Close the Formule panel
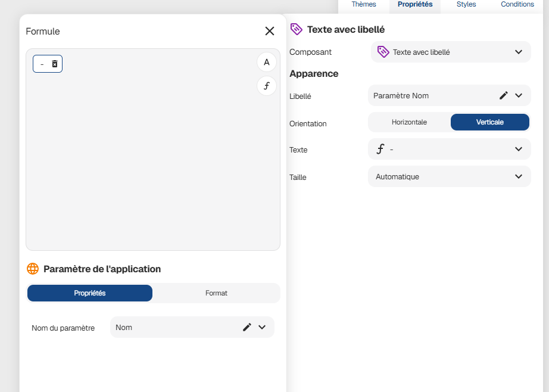 click(x=270, y=32)
